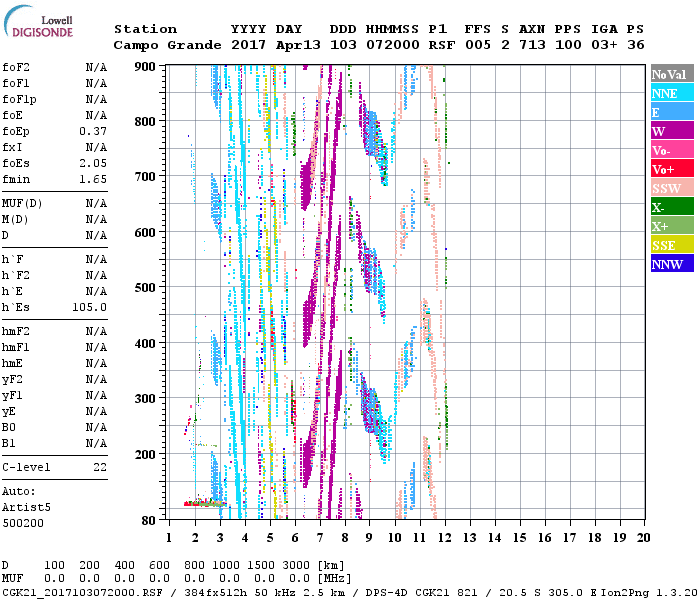Screen dimensions: 700x600
Task: Click the P1 value RSF
Action: [x=442, y=45]
